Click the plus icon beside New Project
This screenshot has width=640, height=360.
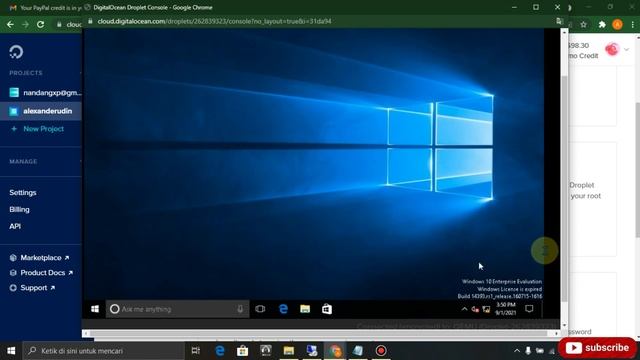point(14,129)
